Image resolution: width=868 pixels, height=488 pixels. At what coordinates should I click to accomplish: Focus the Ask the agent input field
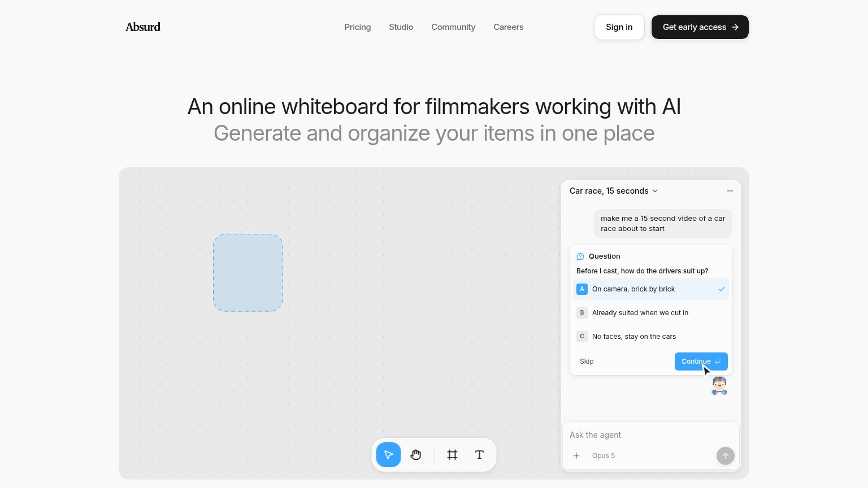tap(651, 435)
